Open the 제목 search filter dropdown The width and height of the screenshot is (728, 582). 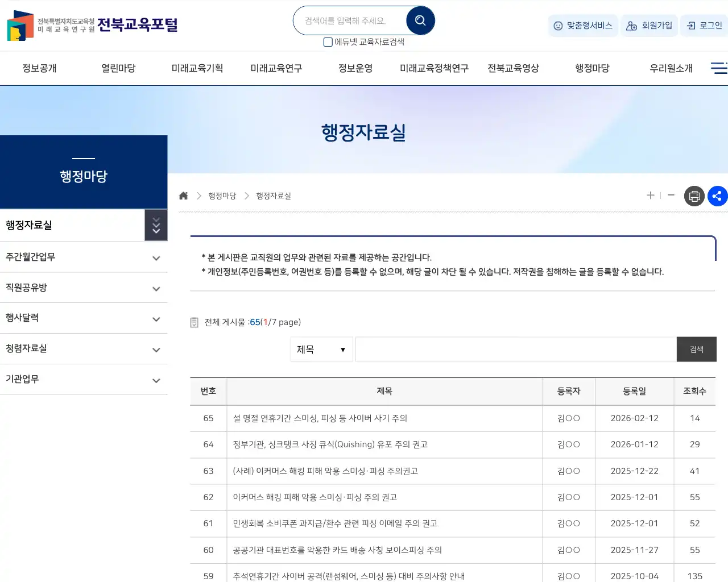321,349
